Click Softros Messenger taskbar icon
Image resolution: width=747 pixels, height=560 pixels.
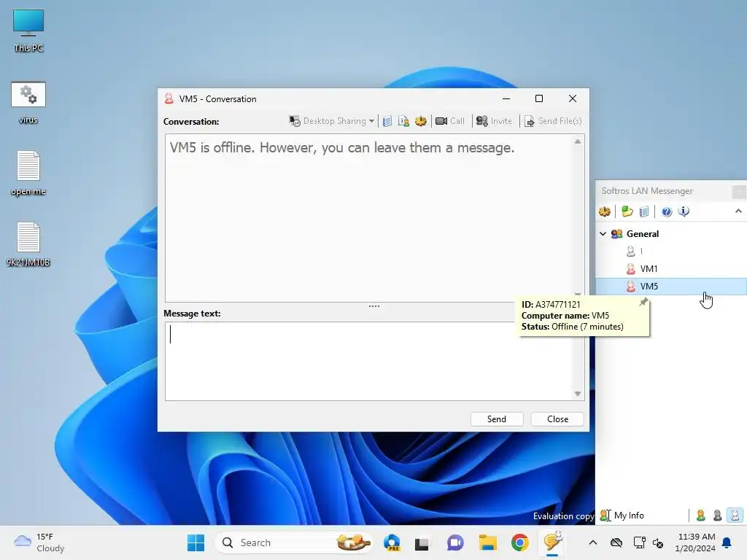[x=553, y=542]
